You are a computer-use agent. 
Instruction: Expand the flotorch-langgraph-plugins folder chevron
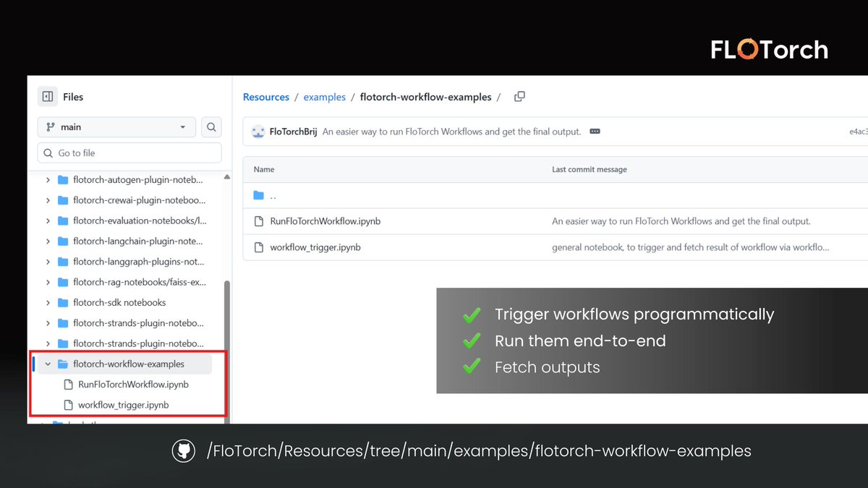point(48,262)
